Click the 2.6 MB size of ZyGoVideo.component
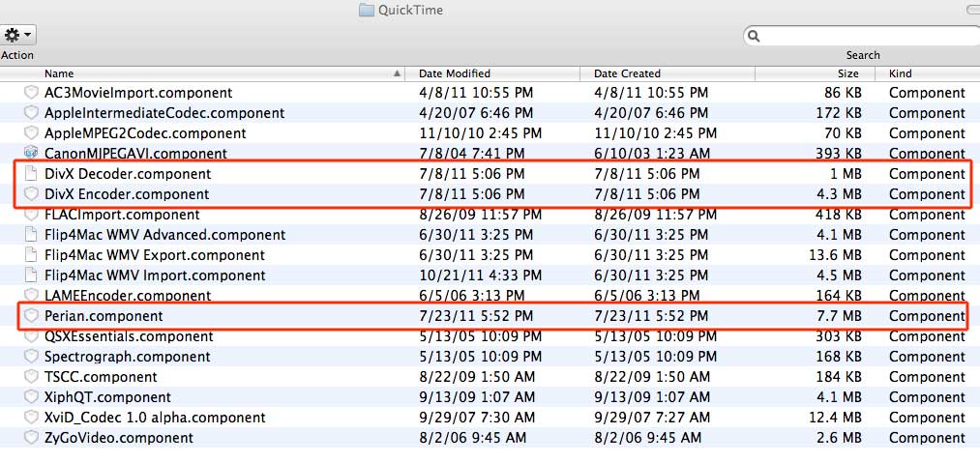The width and height of the screenshot is (980, 463). click(x=838, y=438)
